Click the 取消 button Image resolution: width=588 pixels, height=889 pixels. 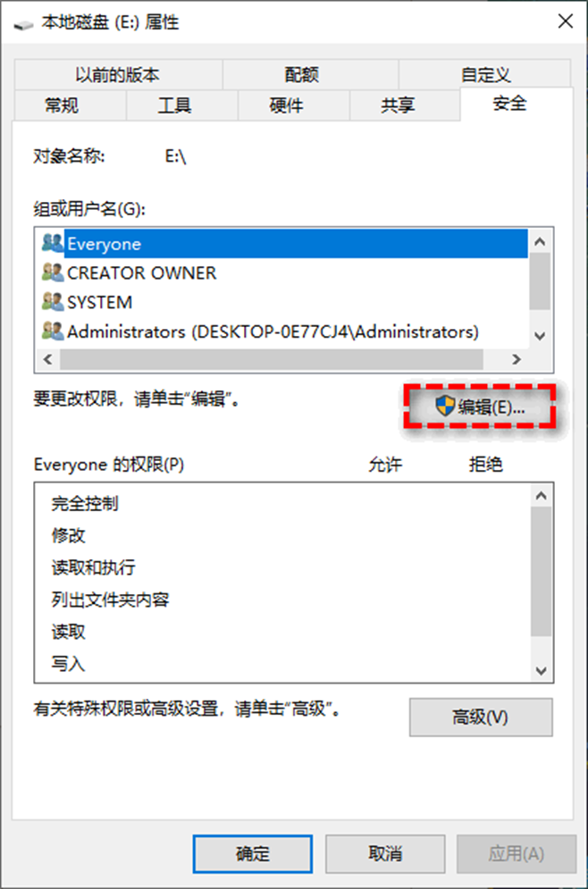385,853
